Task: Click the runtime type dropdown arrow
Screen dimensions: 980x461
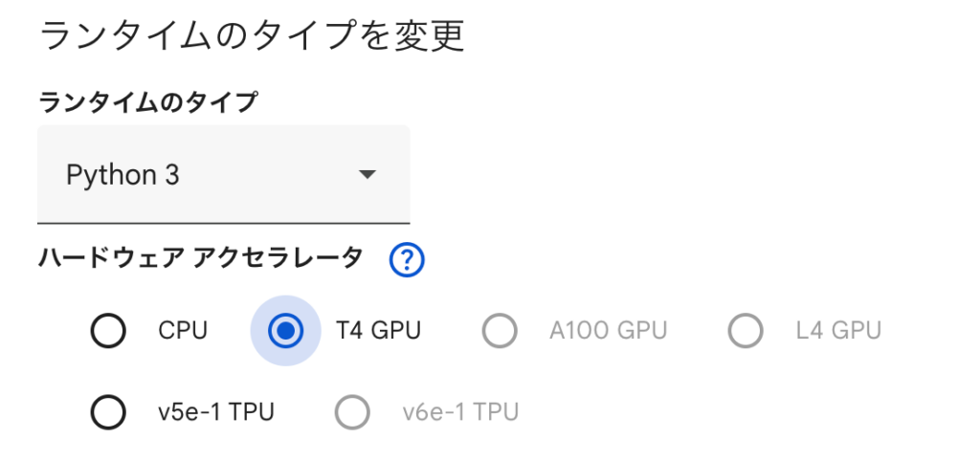Action: [x=366, y=175]
